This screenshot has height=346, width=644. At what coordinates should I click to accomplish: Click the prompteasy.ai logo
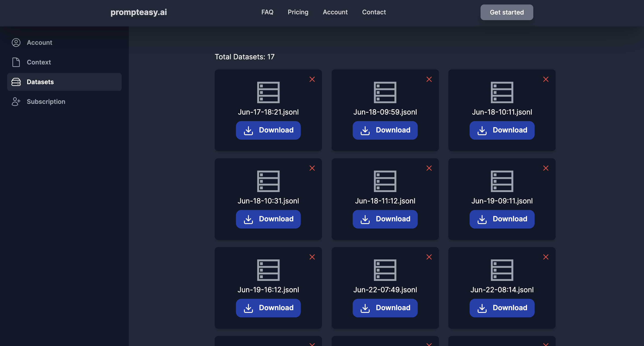click(x=138, y=12)
